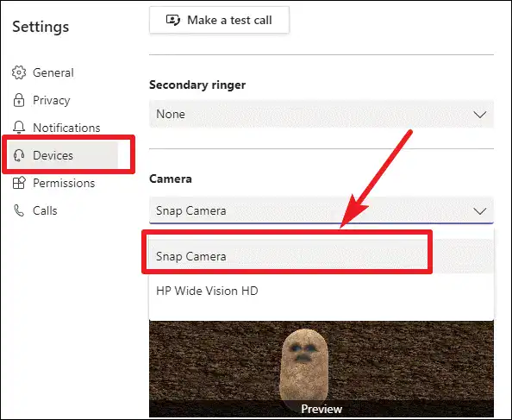
Task: Click the Privacy lock icon
Action: pyautogui.click(x=19, y=100)
